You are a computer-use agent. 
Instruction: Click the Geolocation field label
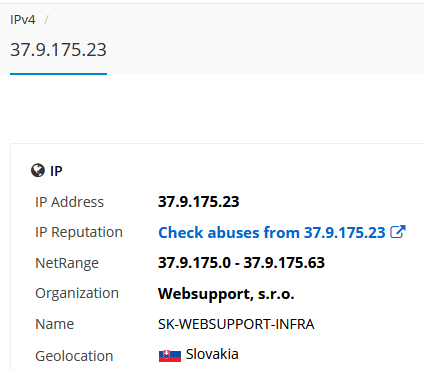pyautogui.click(x=74, y=356)
